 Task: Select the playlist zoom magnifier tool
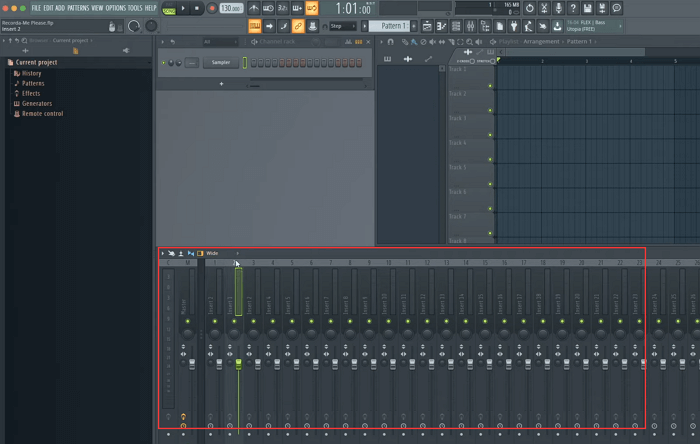pyautogui.click(x=469, y=42)
